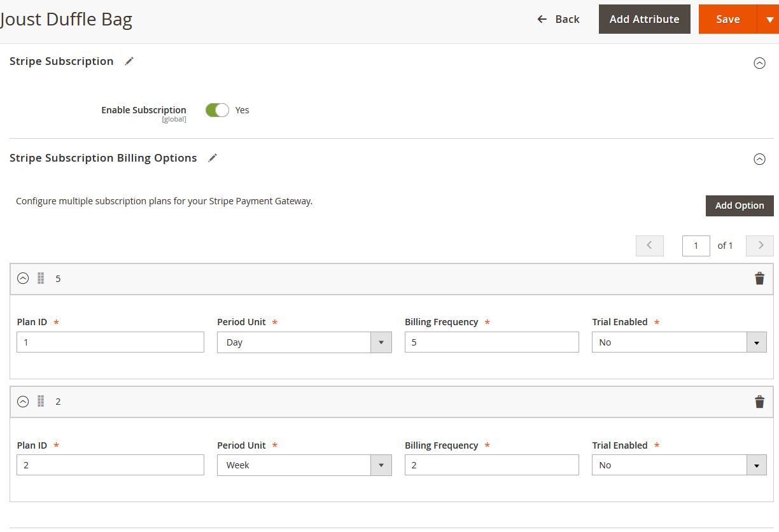Viewport: 779px width, 532px height.
Task: Click the Stripe Subscription Billing Options heading
Action: tap(103, 158)
